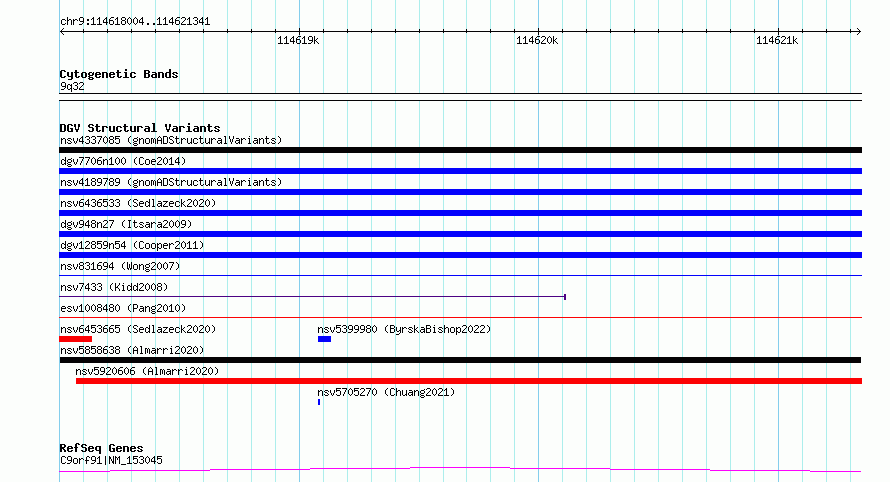Click the RefSeq Genes track heading
This screenshot has width=890, height=482.
[102, 448]
